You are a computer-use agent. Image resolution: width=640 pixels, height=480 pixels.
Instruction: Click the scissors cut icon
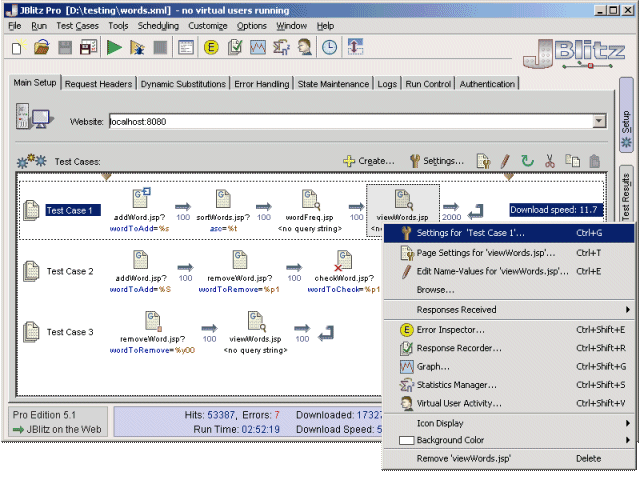coord(550,161)
